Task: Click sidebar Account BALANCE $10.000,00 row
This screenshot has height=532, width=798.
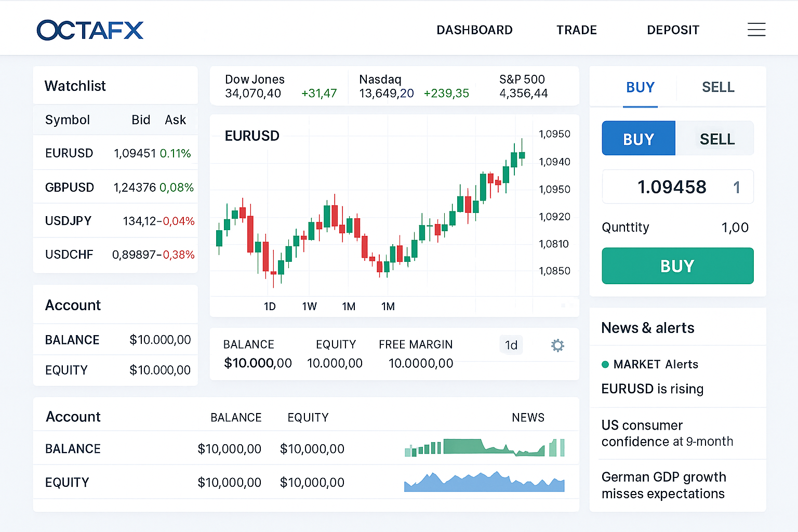Action: tap(115, 340)
